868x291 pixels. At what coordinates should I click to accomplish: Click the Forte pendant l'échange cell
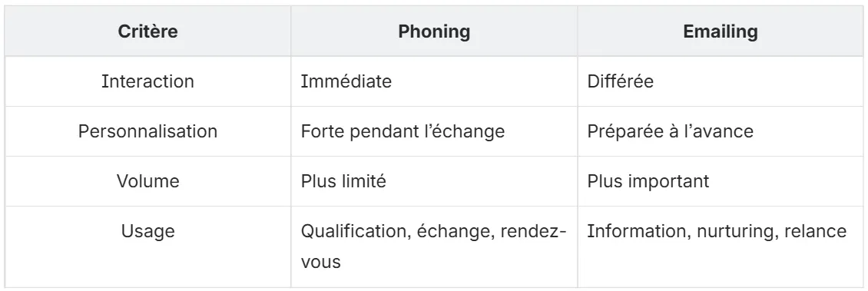[x=434, y=131]
